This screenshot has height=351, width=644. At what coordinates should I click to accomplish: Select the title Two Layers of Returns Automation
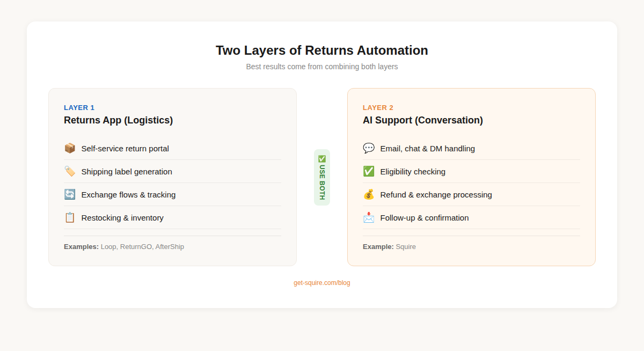click(x=322, y=50)
